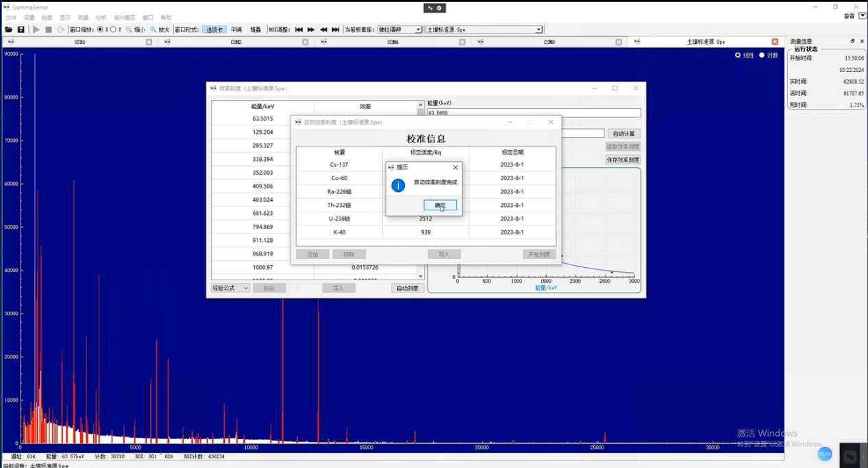Click the ROI skip-to-last adjustment icon
Image resolution: width=868 pixels, height=468 pixels.
point(335,29)
